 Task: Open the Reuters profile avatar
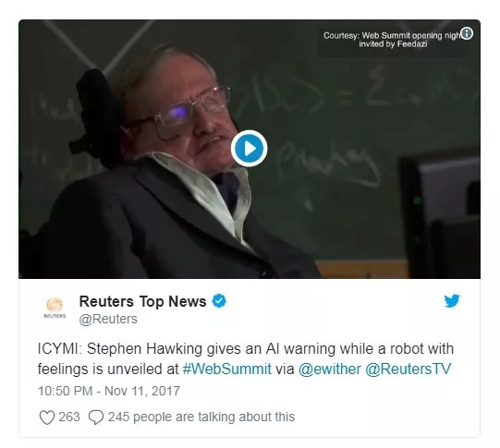pyautogui.click(x=55, y=308)
